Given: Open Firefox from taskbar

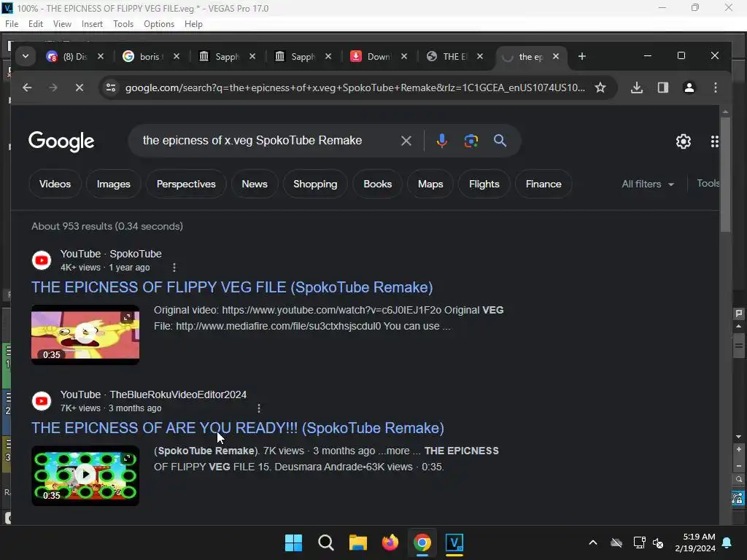Looking at the screenshot, I should pyautogui.click(x=390, y=542).
